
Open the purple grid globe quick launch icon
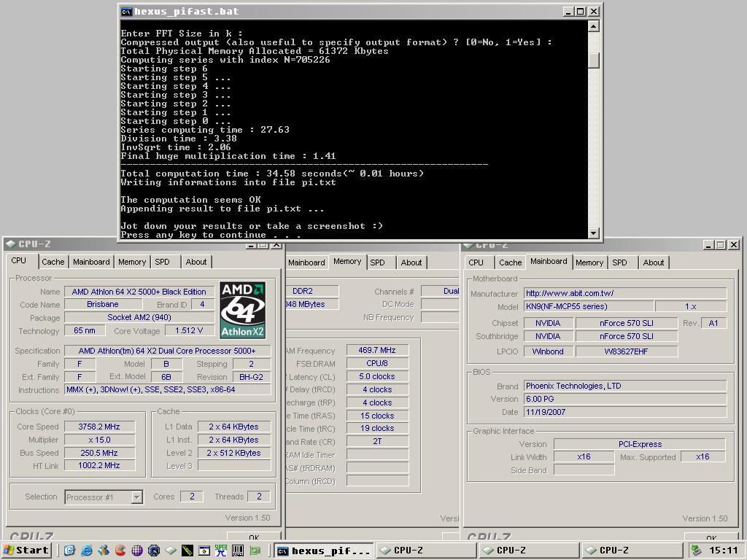pyautogui.click(x=136, y=551)
